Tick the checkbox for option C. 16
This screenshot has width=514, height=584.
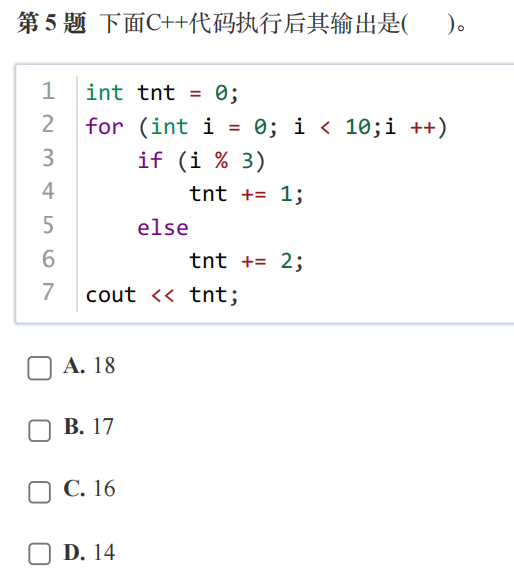[39, 492]
